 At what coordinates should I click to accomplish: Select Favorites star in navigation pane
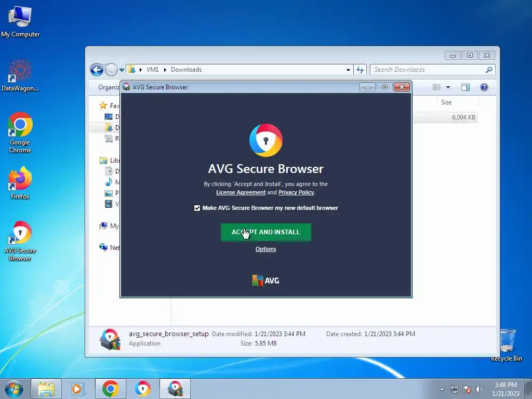click(x=103, y=105)
